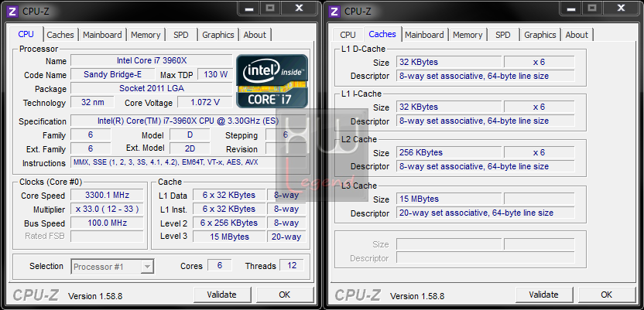
Task: Open Mainboard tab in left CPU-Z window
Action: [102, 35]
